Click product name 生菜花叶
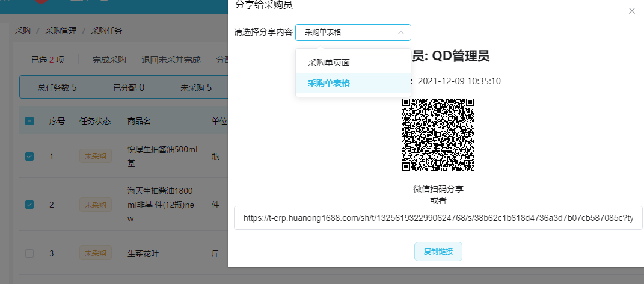This screenshot has width=644, height=284. (x=143, y=253)
